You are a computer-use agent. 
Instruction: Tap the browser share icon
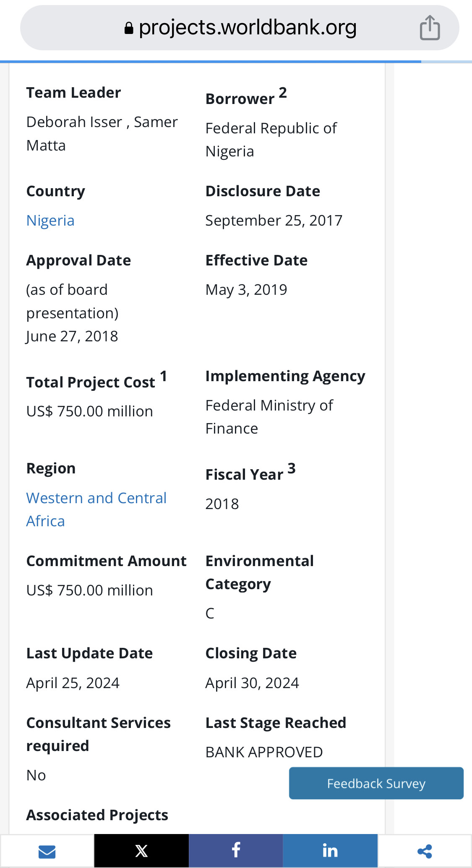(x=430, y=28)
